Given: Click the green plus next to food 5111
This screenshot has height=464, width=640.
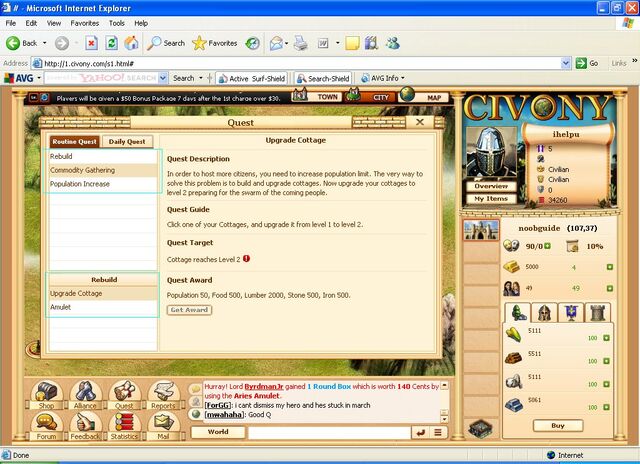Looking at the screenshot, I should (607, 338).
